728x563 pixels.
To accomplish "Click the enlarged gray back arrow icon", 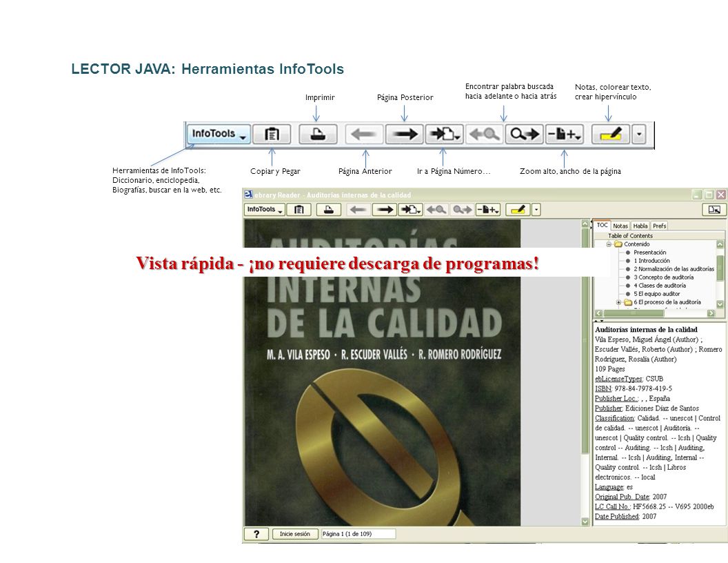I will (x=364, y=135).
